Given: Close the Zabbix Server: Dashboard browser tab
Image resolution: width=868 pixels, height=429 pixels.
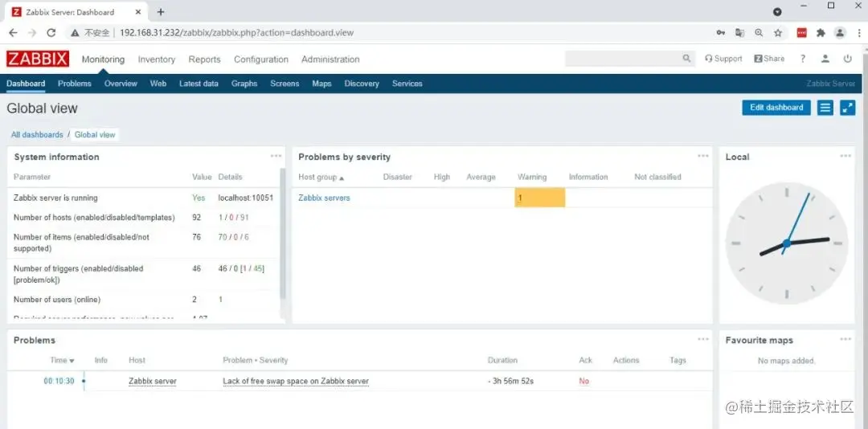Looking at the screenshot, I should pos(138,11).
